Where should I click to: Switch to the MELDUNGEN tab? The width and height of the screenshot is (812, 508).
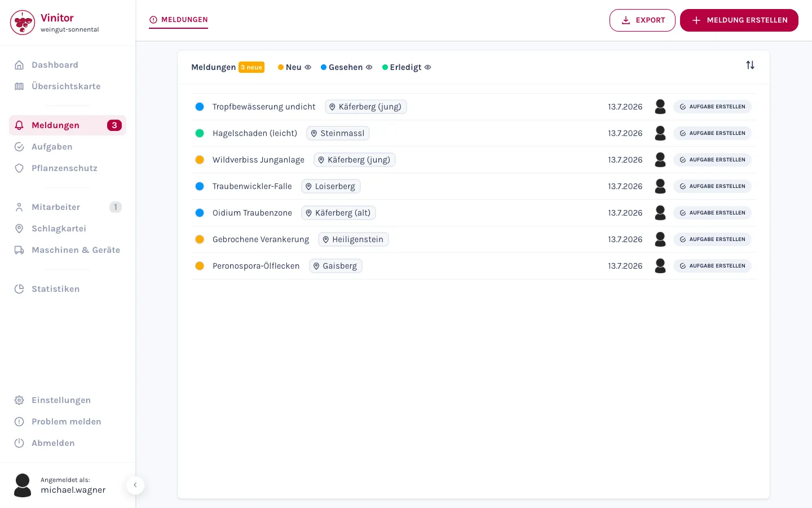point(178,20)
